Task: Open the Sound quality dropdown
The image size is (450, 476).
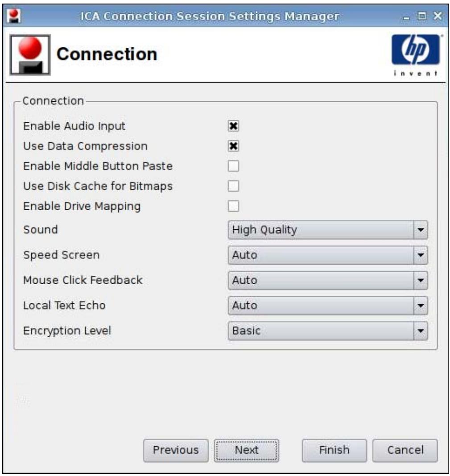Action: pyautogui.click(x=328, y=230)
